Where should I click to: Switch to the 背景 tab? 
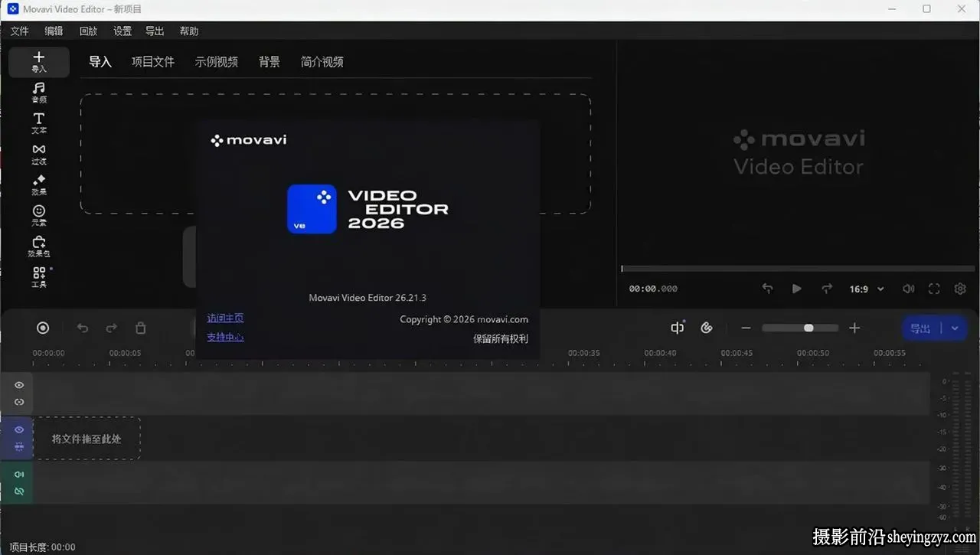(x=269, y=62)
